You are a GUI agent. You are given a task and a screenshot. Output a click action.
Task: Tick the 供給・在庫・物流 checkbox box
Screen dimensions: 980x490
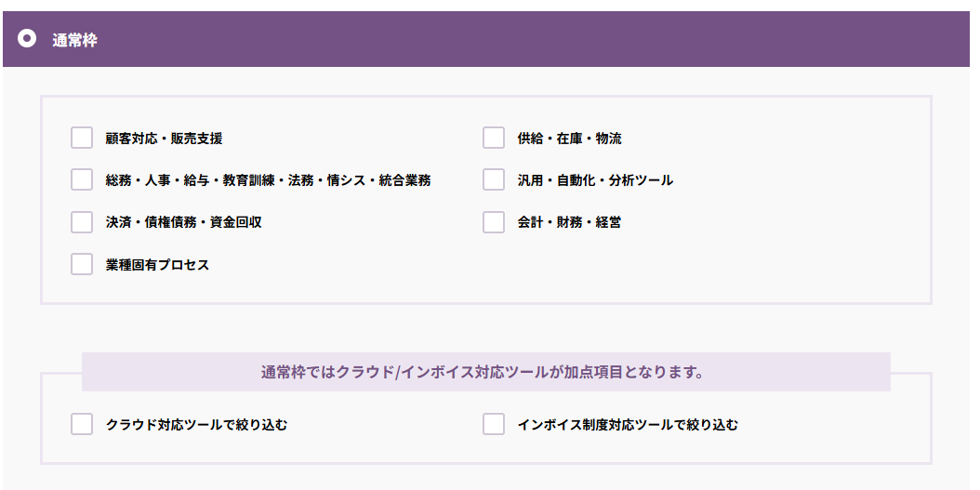click(494, 139)
